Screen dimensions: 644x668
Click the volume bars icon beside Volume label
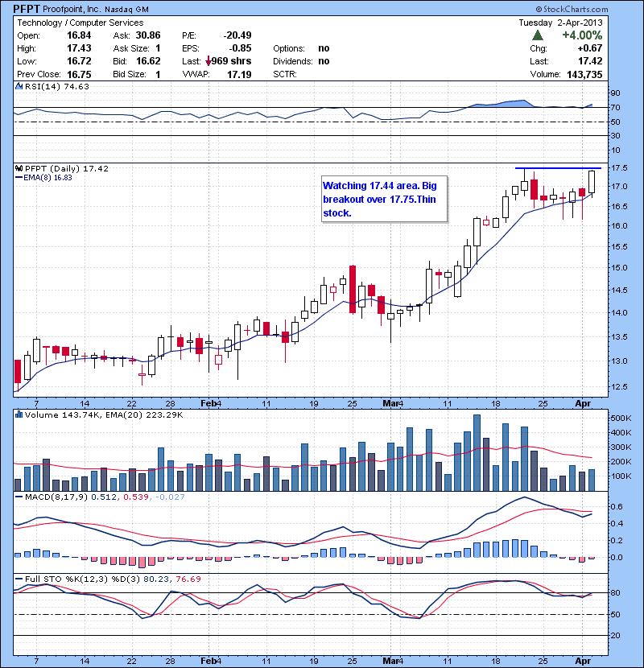pyautogui.click(x=19, y=414)
